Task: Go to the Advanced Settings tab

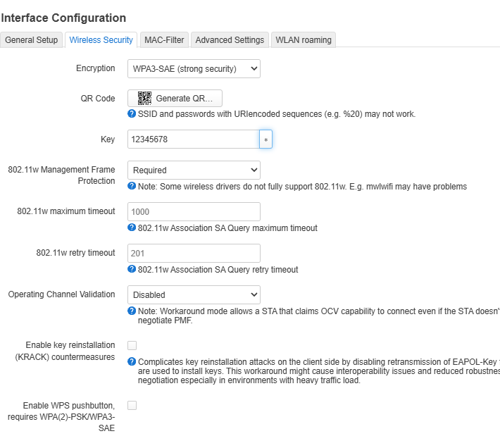Action: [230, 40]
